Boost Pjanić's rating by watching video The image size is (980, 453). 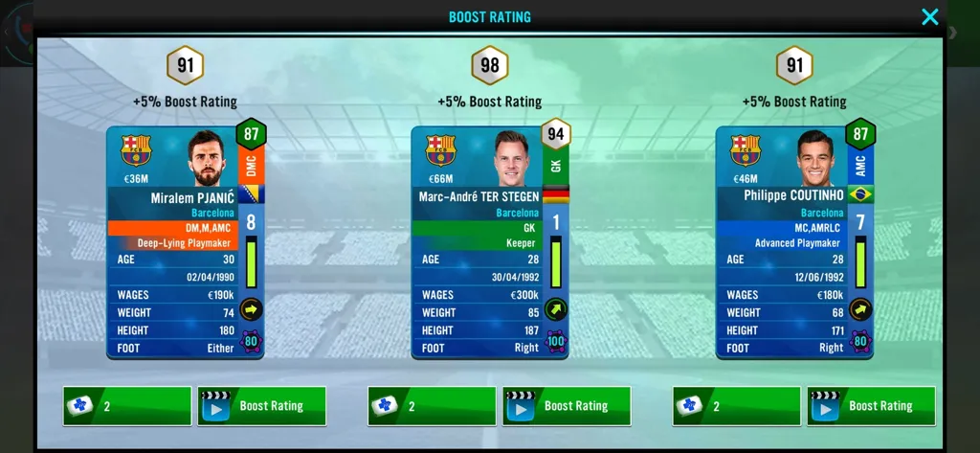261,406
